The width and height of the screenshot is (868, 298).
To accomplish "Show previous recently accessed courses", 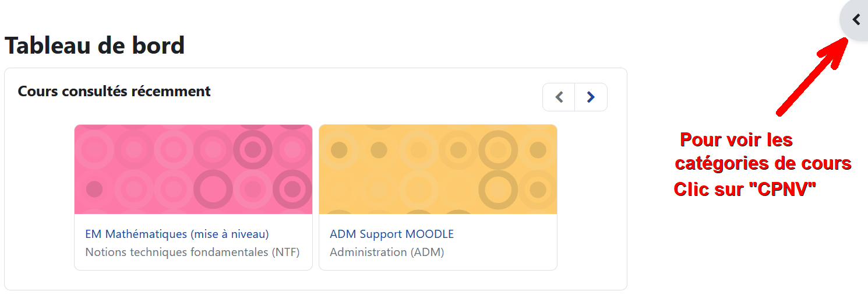I will (559, 97).
